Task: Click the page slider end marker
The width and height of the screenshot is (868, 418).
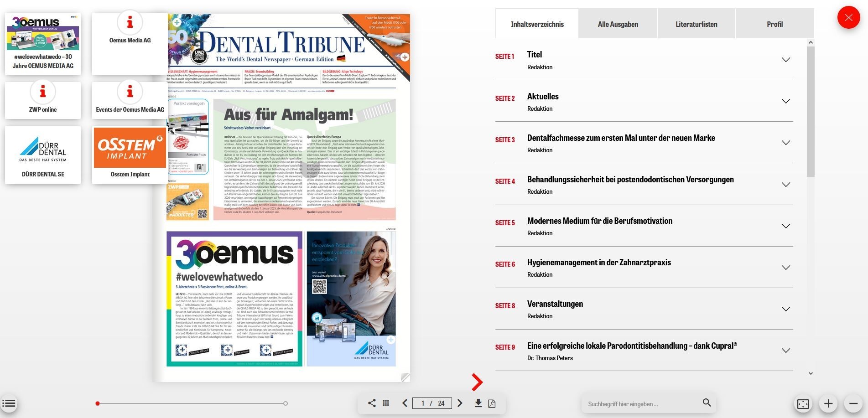Action: pyautogui.click(x=286, y=403)
